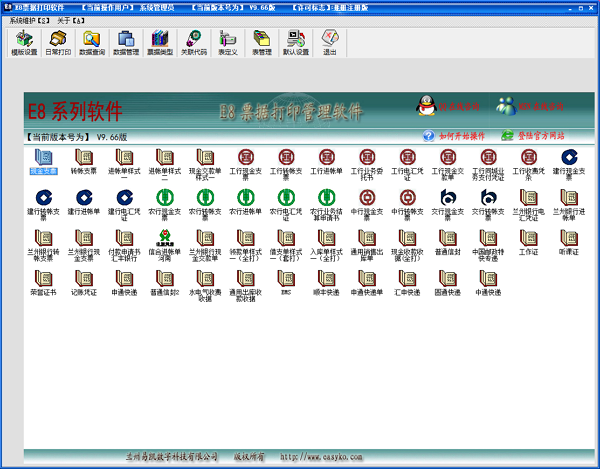The image size is (600, 469).
Task: Select the 工行进帐单 ICBC icon
Action: tap(326, 162)
